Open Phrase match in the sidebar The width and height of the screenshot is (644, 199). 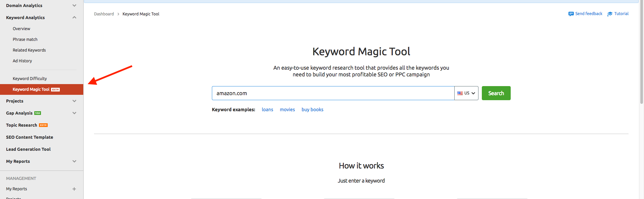pos(25,40)
